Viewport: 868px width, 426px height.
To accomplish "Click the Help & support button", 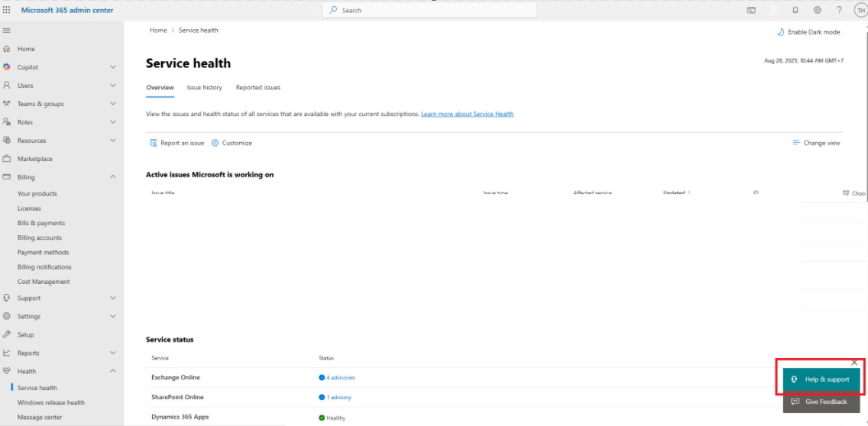I will click(821, 379).
